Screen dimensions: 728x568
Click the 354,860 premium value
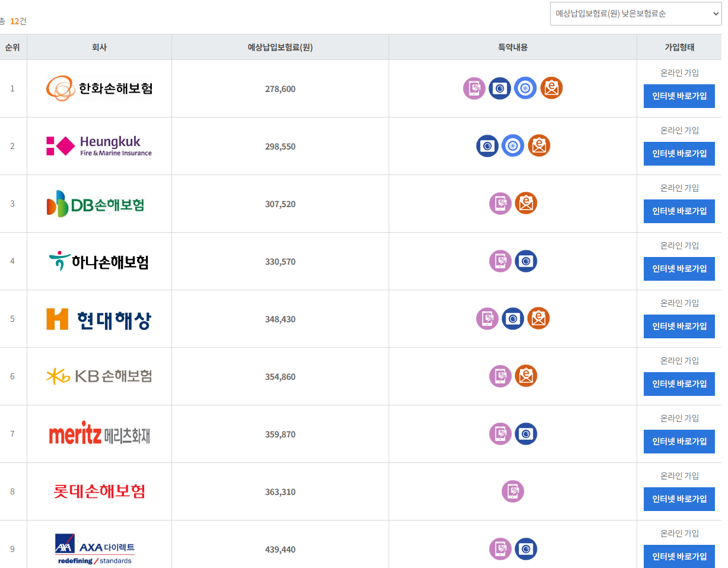(280, 377)
